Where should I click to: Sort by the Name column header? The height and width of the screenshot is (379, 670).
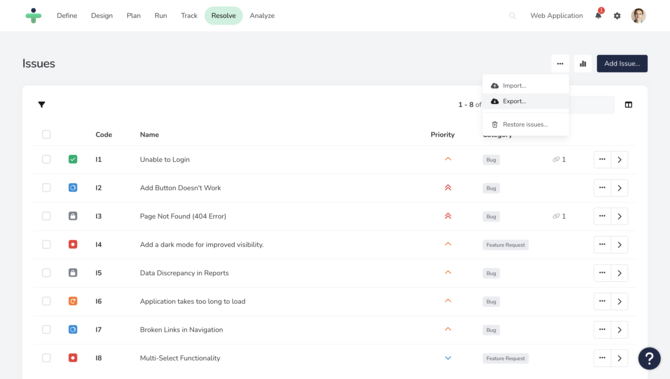[x=149, y=135]
